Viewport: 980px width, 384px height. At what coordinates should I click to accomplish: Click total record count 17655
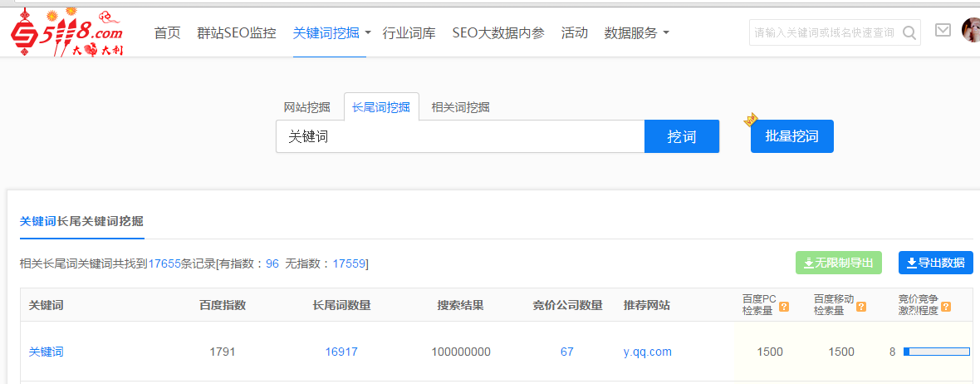163,264
